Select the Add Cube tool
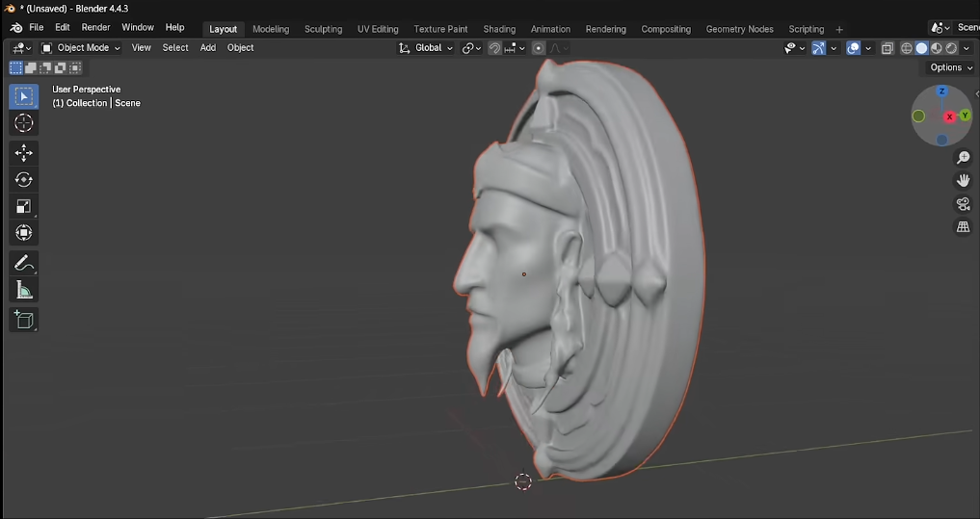Screen dimensions: 980x519 tap(24, 320)
